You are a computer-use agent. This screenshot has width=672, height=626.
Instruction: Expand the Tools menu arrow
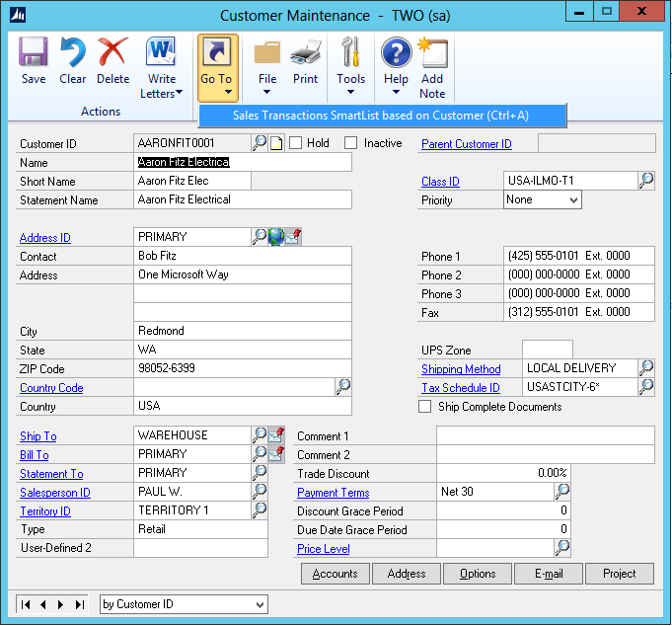[350, 92]
